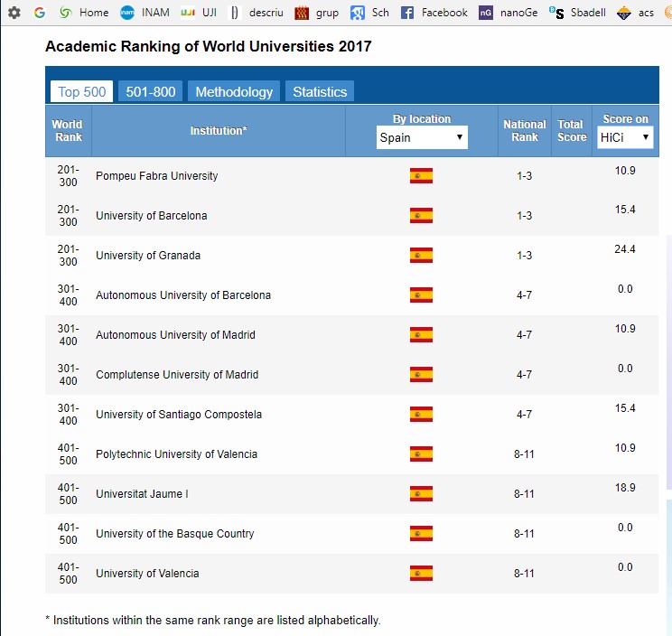Open the INAM bookmark
The image size is (672, 636).
point(145,13)
